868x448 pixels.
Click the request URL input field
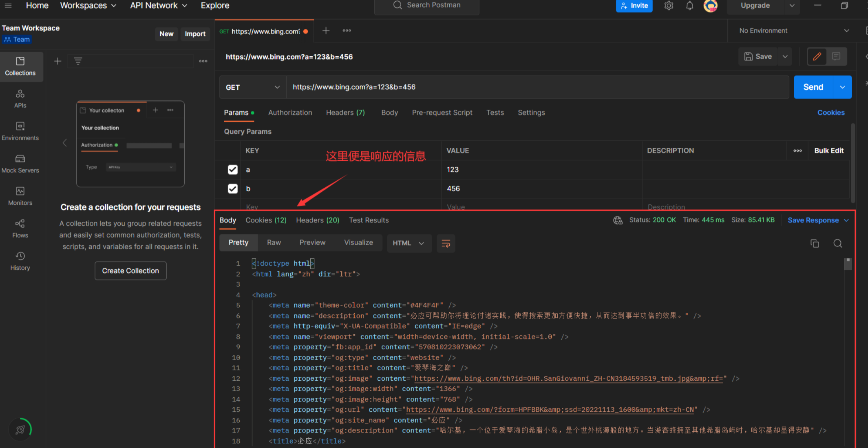pos(537,87)
